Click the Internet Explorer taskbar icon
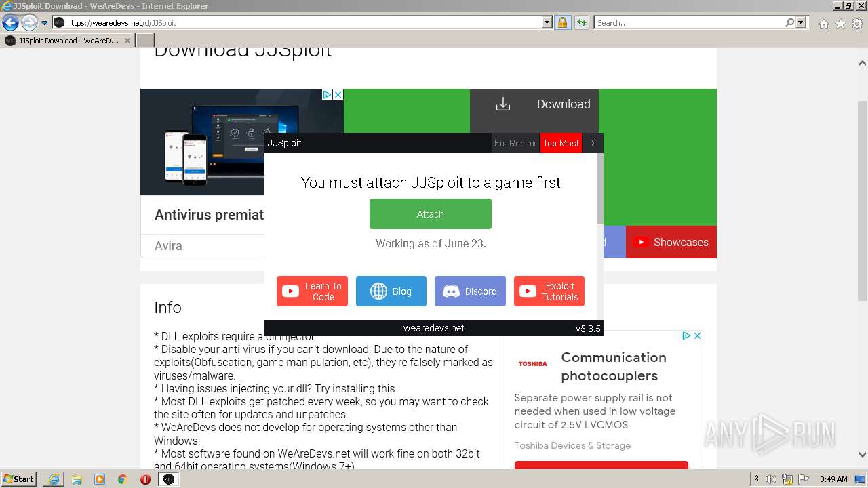This screenshot has height=488, width=868. 54,479
